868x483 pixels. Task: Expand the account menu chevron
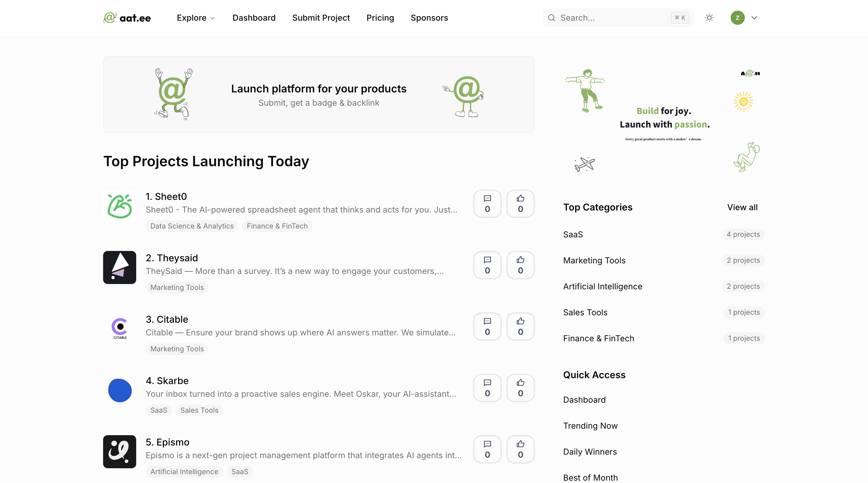(x=754, y=17)
